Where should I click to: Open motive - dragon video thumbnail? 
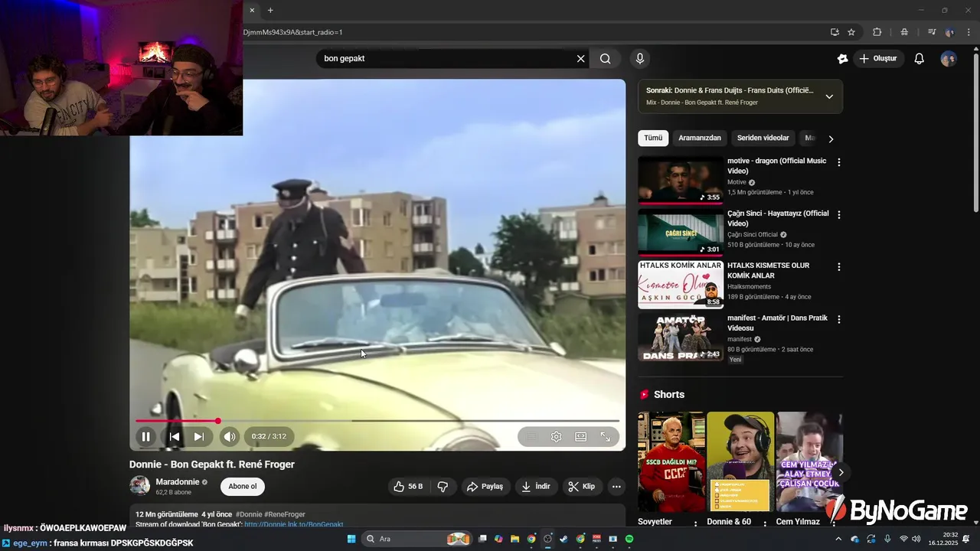pos(681,180)
